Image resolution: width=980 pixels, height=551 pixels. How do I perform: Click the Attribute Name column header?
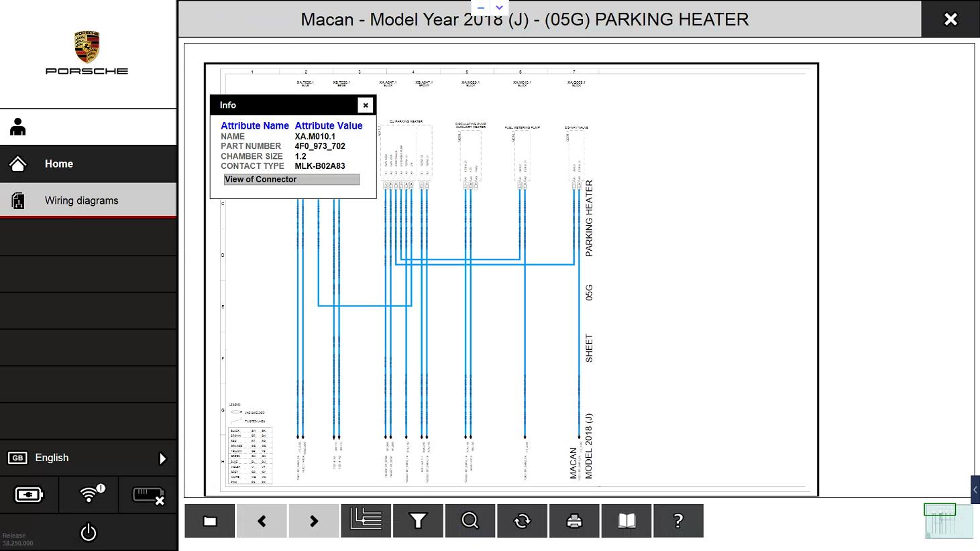point(255,125)
